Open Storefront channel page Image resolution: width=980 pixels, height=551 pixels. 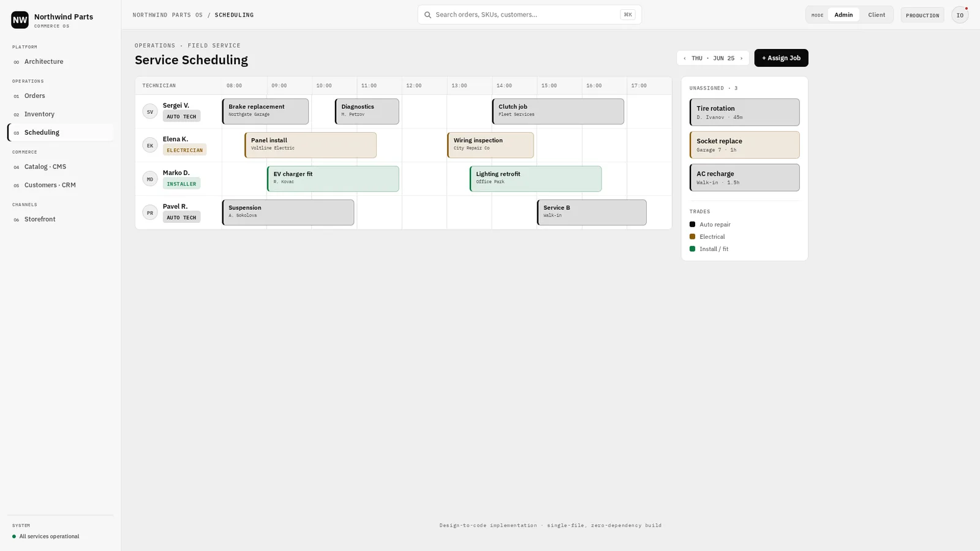coord(60,220)
